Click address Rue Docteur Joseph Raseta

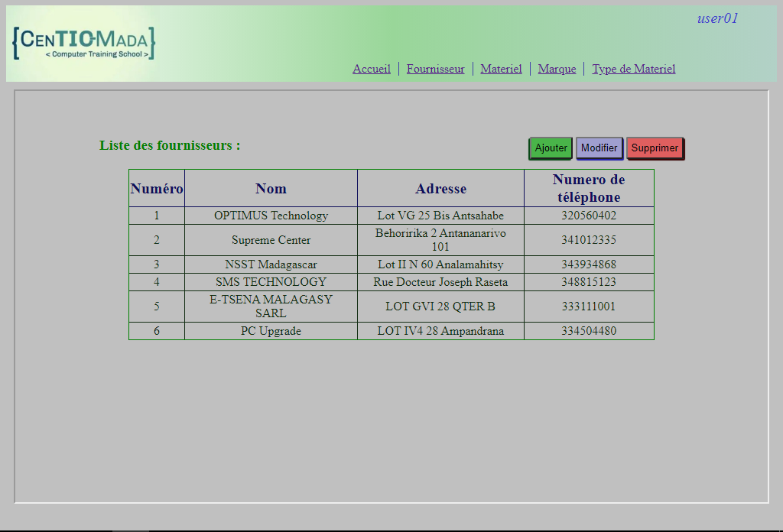[x=441, y=282]
